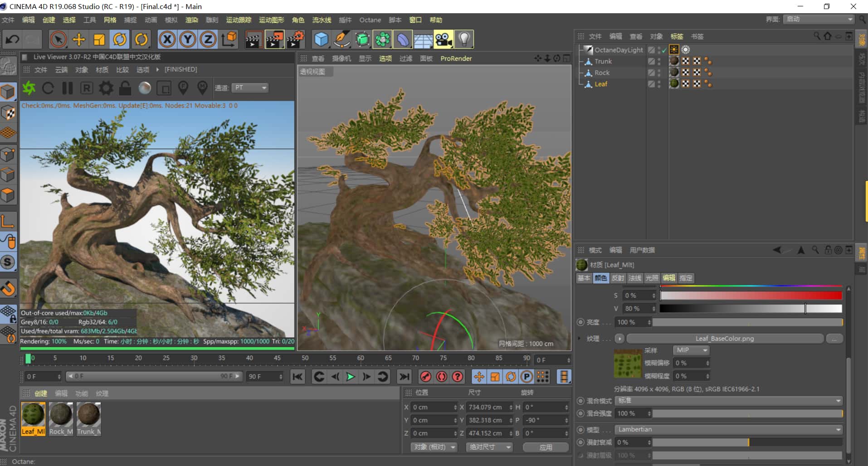
Task: Select the Spline Pen tool icon
Action: [342, 39]
